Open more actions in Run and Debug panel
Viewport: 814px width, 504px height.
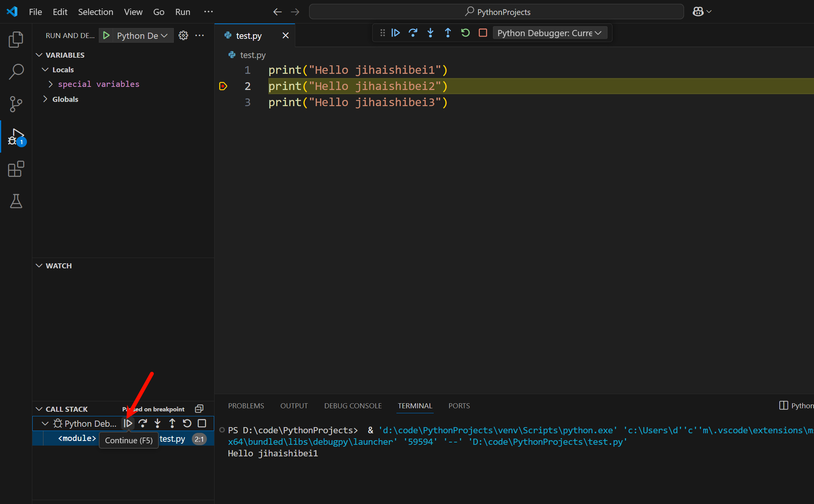[x=200, y=35]
